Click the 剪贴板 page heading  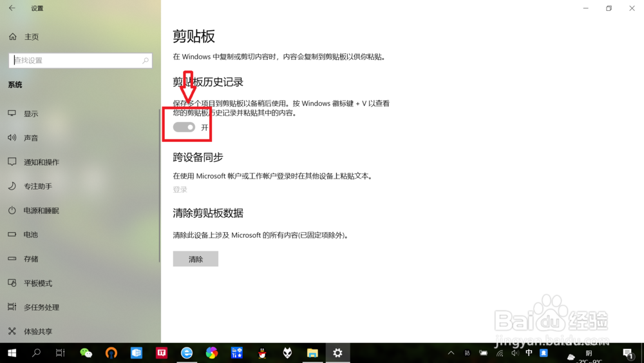(x=194, y=37)
